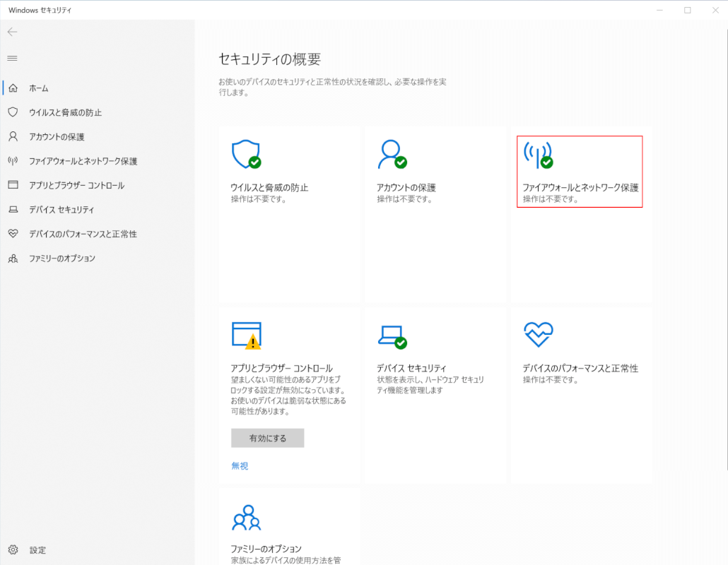Screen dimensions: 728x565
Task: Click the virus and threat protection shield tile icon
Action: (x=246, y=155)
